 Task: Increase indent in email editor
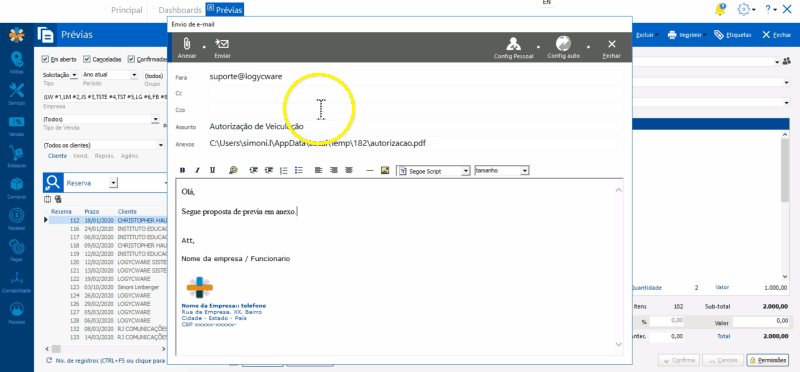point(268,170)
